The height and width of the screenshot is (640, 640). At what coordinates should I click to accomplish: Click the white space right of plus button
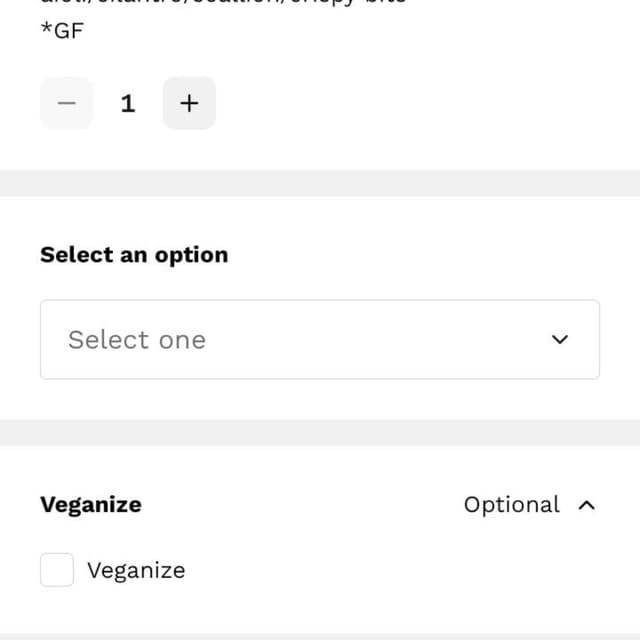(420, 103)
